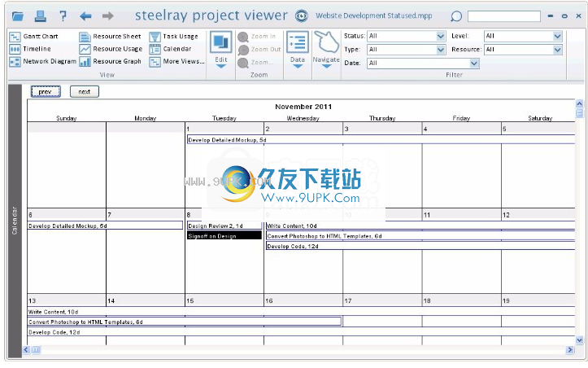Click the Zoom In magnifier icon
Screen dimensions: 588x368
243,37
